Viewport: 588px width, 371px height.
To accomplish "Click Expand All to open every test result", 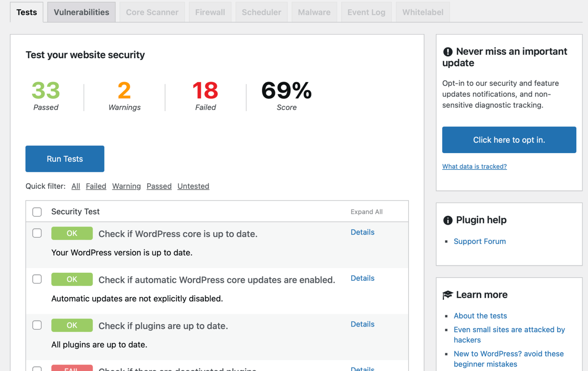I will coord(366,212).
